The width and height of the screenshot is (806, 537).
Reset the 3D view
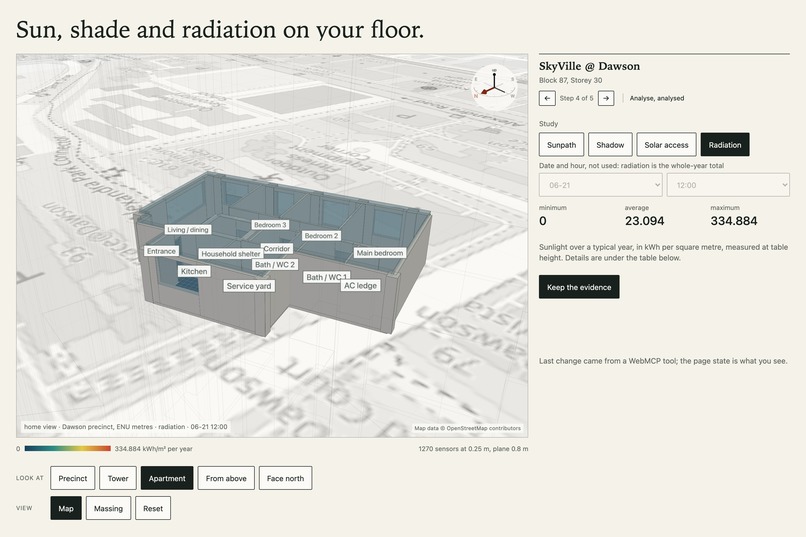point(153,508)
